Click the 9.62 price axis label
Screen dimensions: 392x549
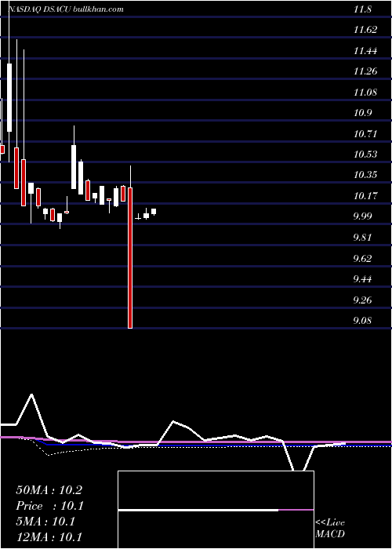[362, 259]
